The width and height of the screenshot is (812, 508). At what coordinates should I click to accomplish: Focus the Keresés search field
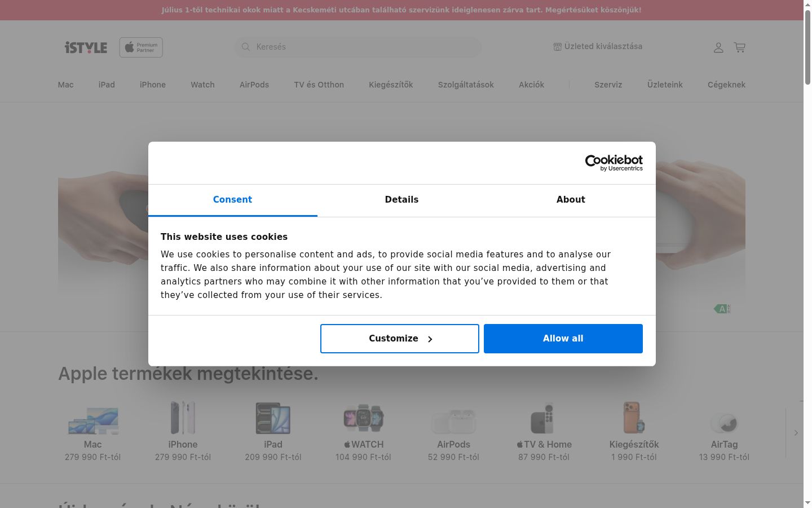[358, 47]
